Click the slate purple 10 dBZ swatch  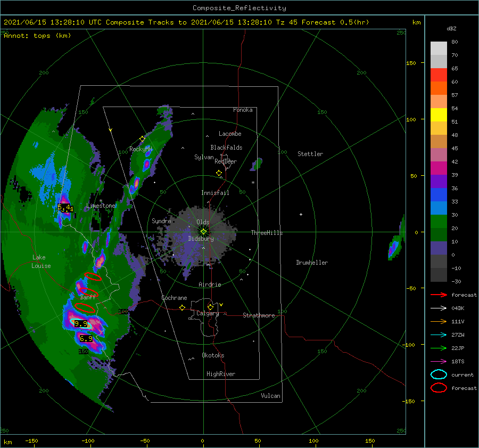pyautogui.click(x=439, y=248)
